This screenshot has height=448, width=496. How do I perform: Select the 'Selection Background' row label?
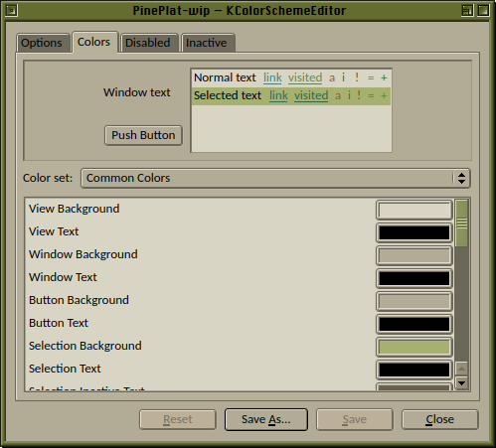(85, 346)
